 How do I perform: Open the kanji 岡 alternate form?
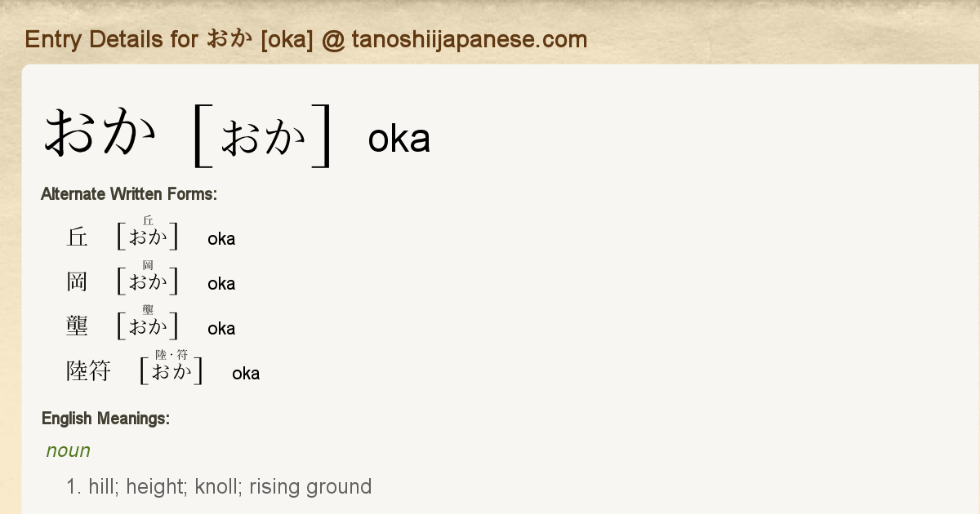pyautogui.click(x=77, y=282)
